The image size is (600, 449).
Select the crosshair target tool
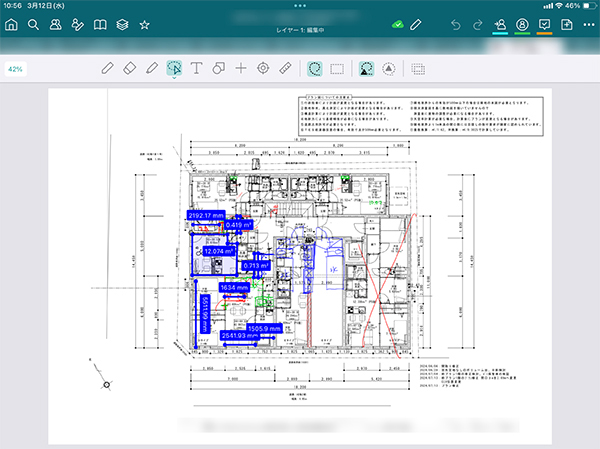click(x=263, y=68)
